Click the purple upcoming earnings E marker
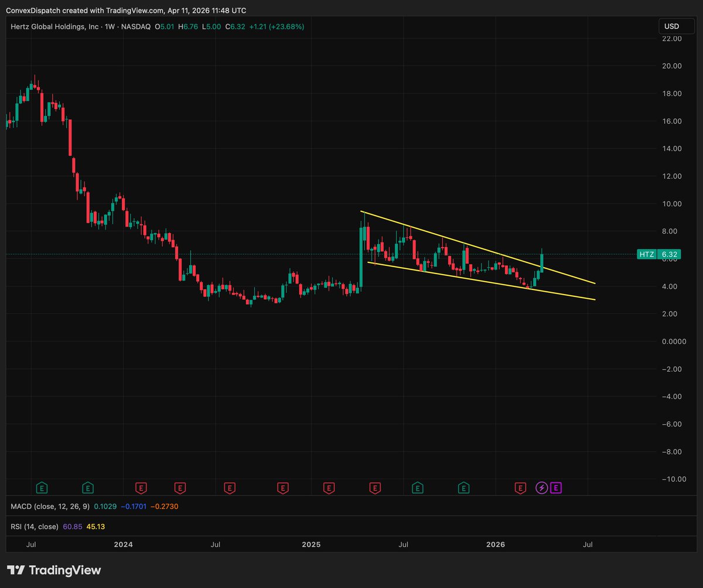Screen dimensions: 703x588 point(556,487)
